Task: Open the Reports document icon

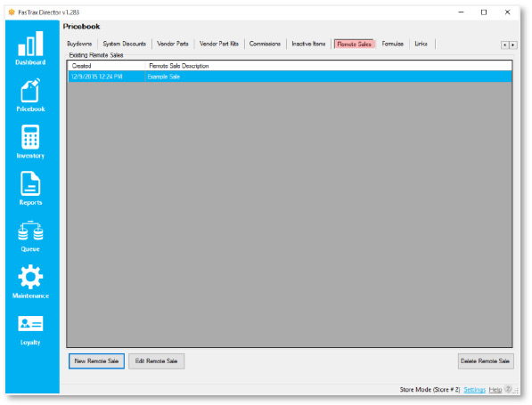Action: [30, 183]
